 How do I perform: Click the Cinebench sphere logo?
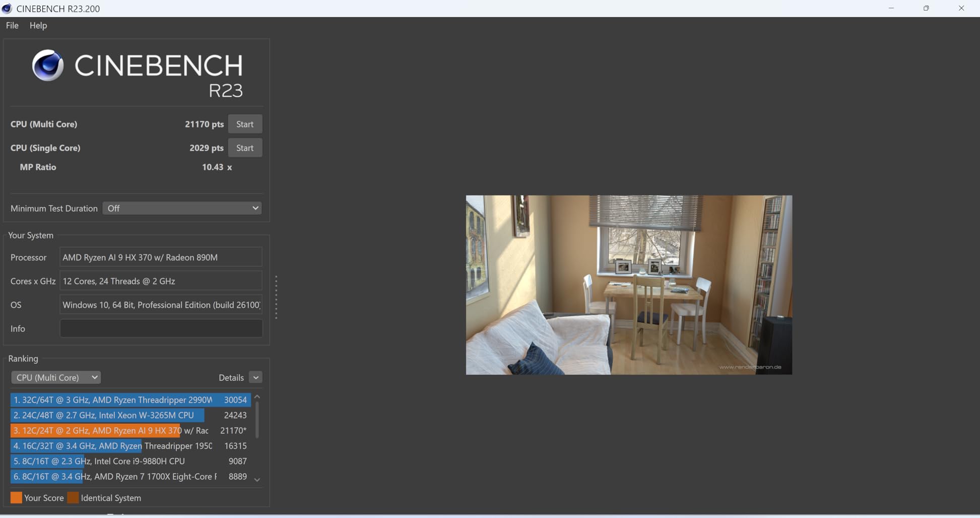click(48, 65)
